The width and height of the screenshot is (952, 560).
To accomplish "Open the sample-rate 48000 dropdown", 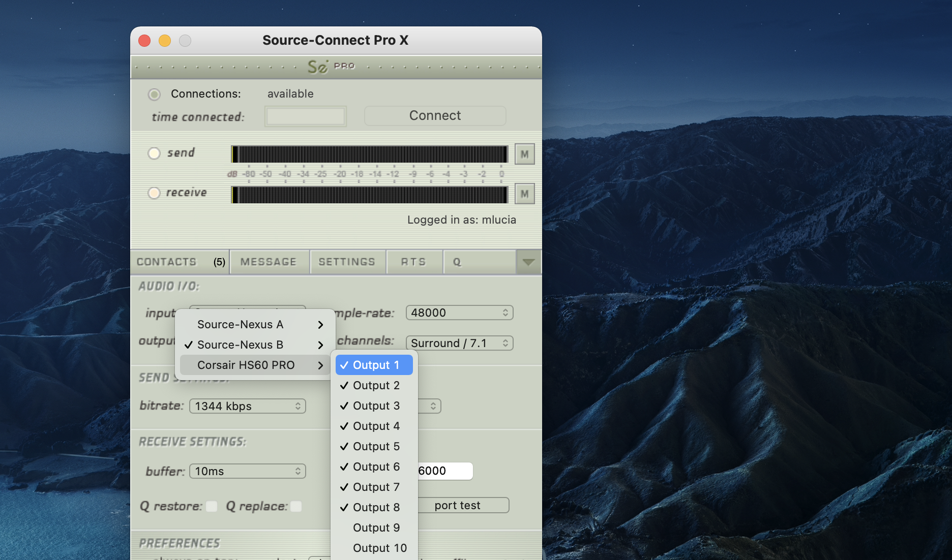I will point(459,313).
